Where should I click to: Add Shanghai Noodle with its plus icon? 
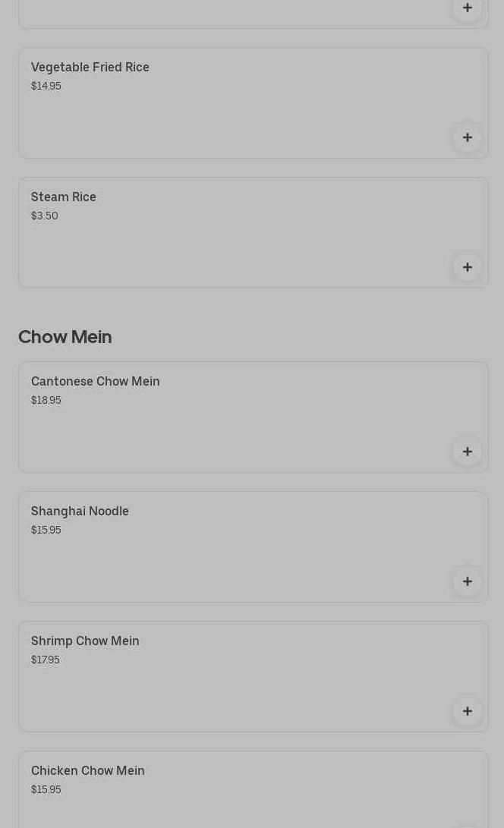click(467, 581)
